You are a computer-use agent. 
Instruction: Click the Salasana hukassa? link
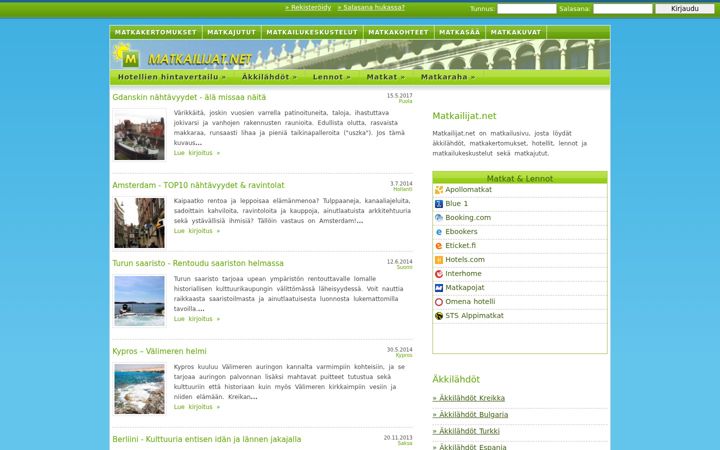point(371,7)
